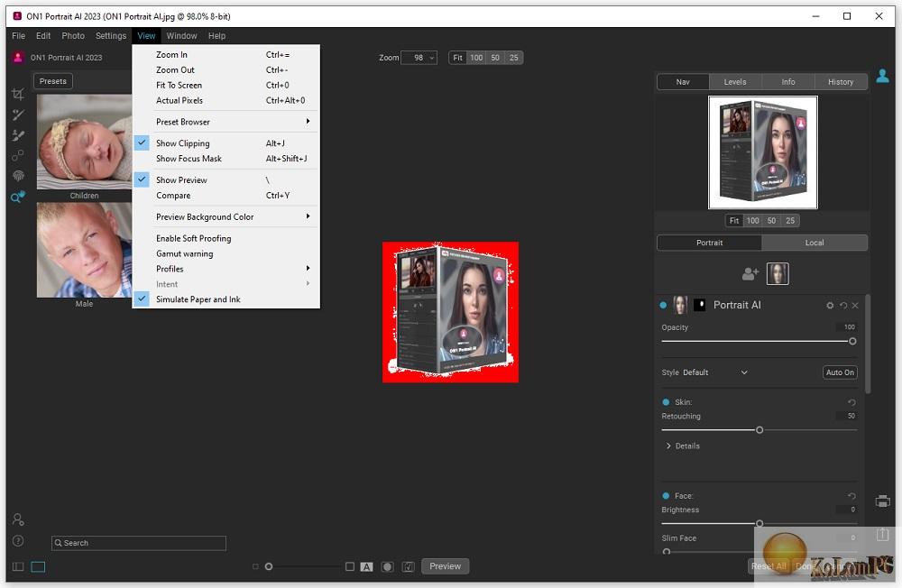Click the Retouching slider handle
Viewport: 902px width, 588px height.
click(759, 430)
